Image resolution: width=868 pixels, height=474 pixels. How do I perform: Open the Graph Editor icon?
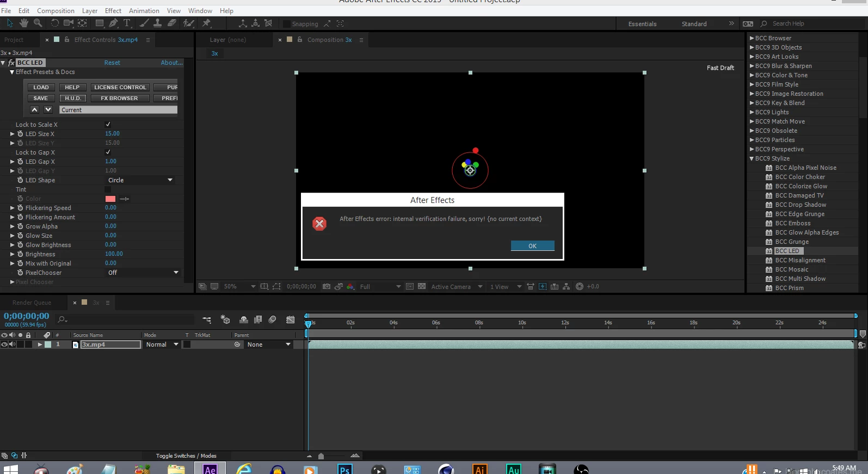[x=291, y=320]
